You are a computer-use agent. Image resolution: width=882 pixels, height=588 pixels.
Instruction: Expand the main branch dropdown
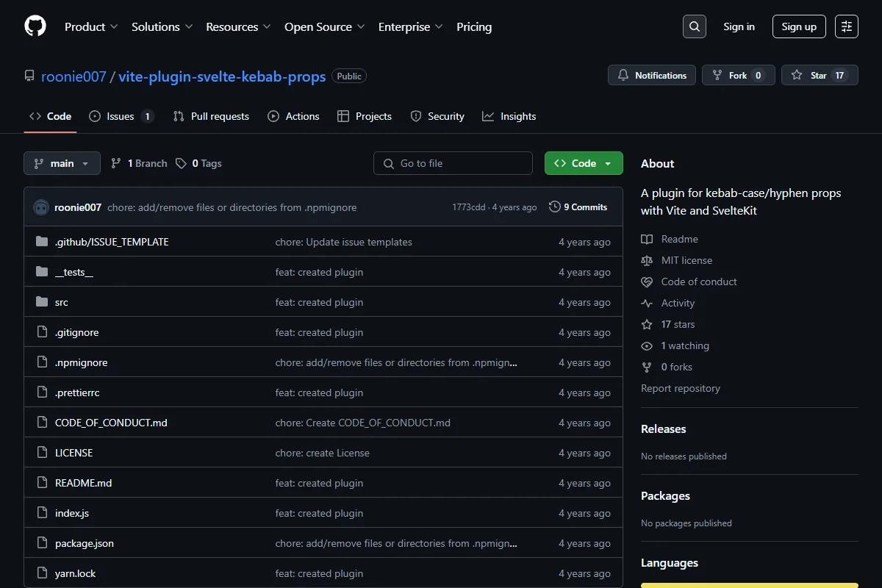[x=62, y=163]
